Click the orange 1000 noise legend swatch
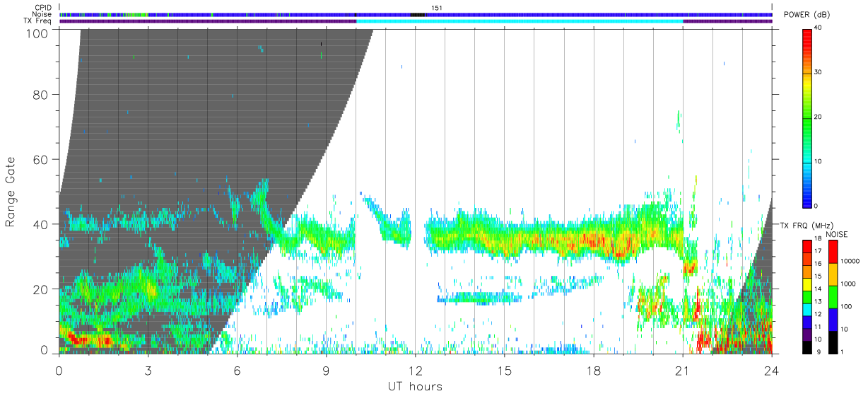 point(833,274)
